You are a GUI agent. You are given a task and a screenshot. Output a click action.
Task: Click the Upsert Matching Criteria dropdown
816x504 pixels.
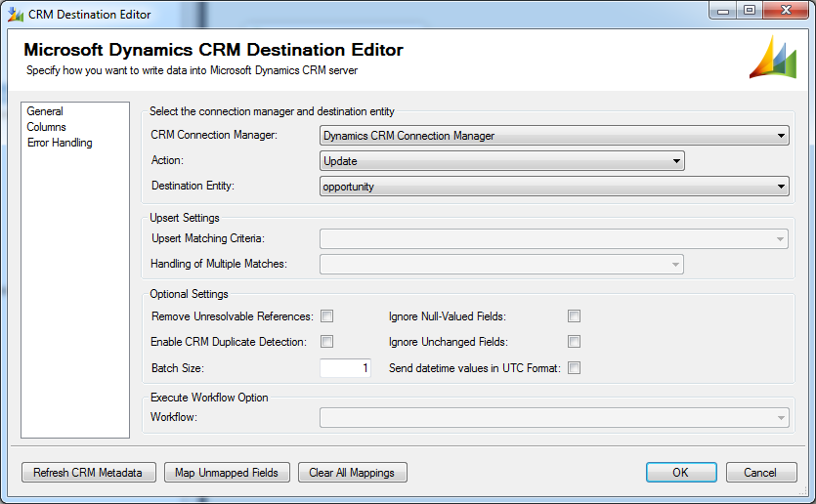point(554,238)
